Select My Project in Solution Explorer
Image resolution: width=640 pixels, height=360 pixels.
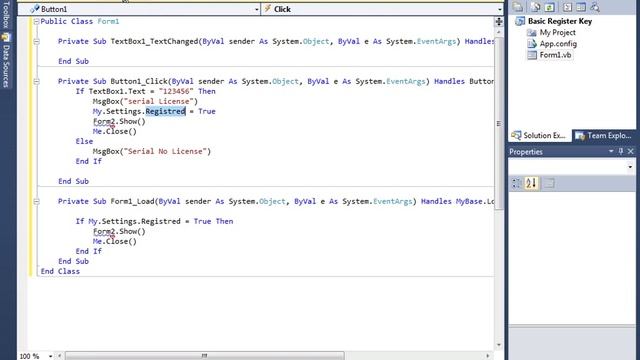coord(558,33)
